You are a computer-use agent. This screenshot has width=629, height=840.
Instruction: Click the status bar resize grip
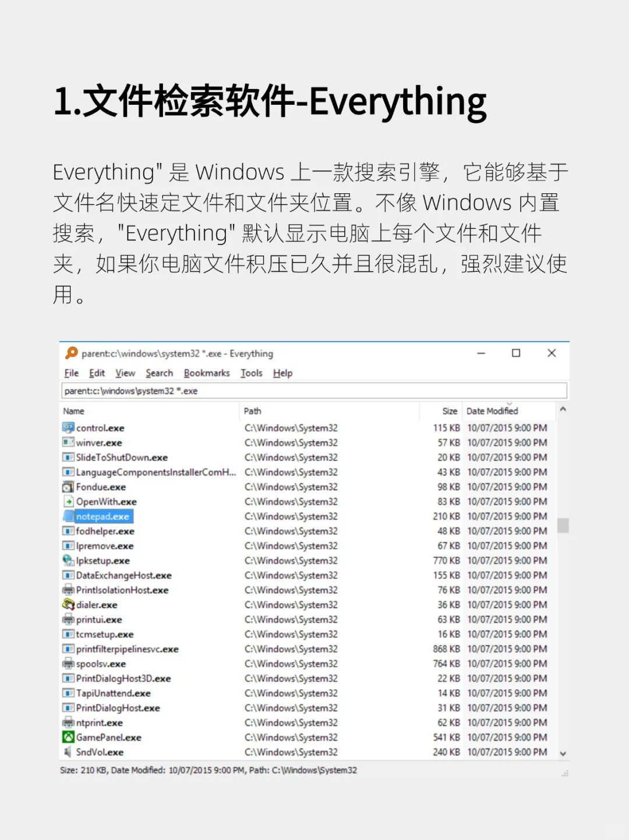(x=564, y=774)
